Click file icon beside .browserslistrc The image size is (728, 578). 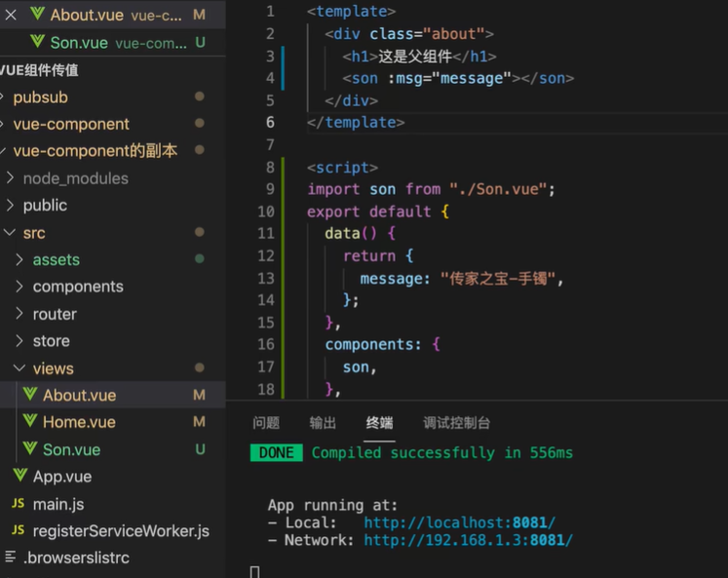[10, 557]
